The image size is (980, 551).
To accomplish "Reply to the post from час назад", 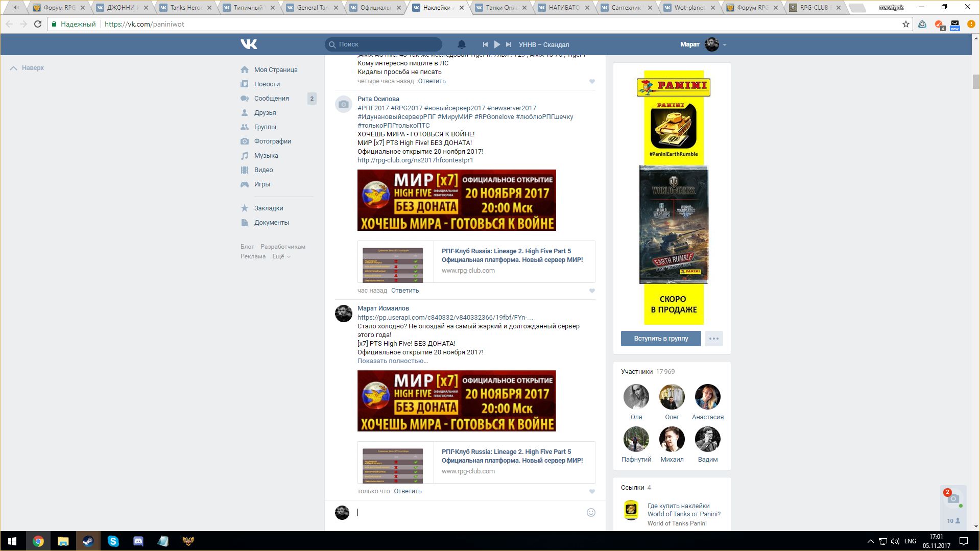I will pos(405,291).
